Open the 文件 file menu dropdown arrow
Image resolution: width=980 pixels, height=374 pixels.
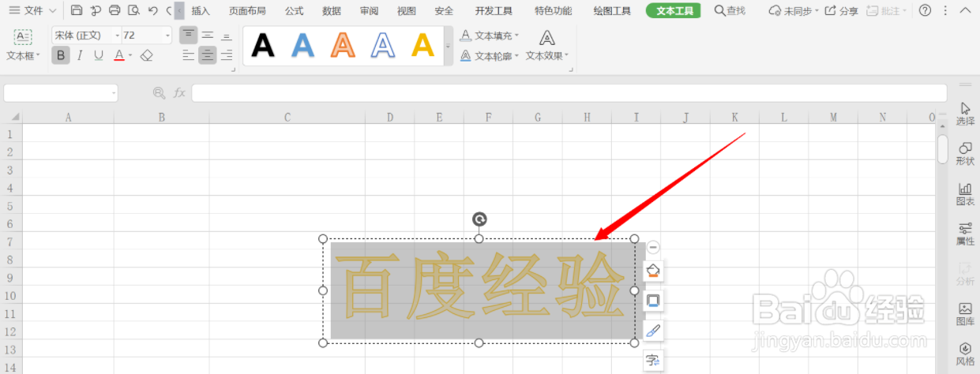point(52,10)
